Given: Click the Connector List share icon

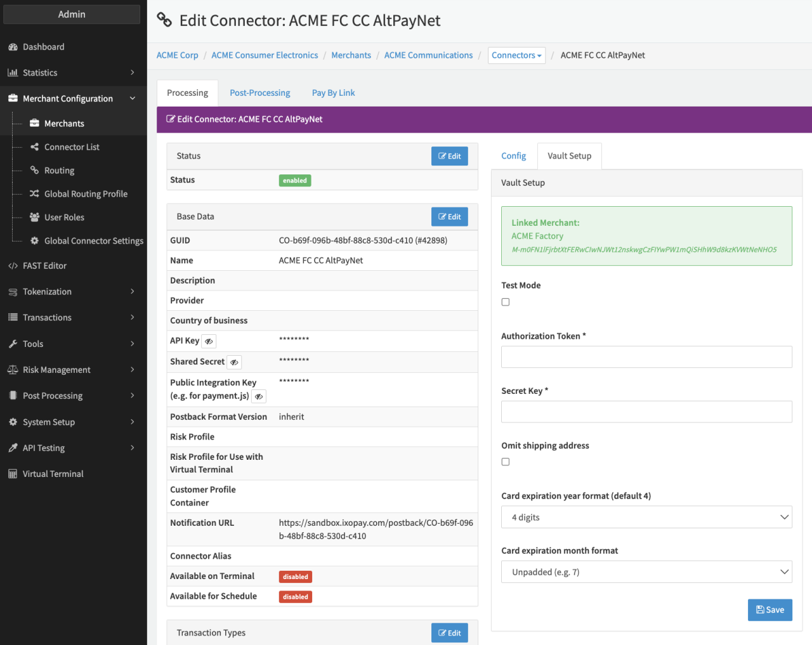Looking at the screenshot, I should 35,147.
